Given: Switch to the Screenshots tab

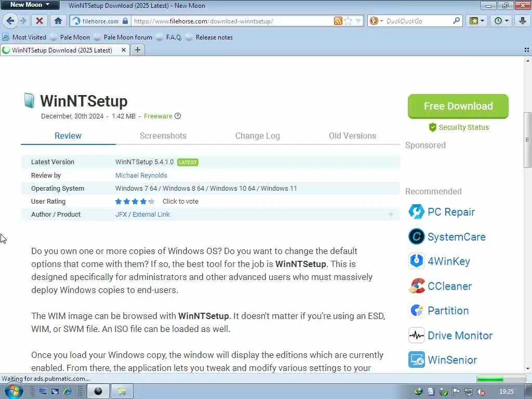Looking at the screenshot, I should coord(163,136).
